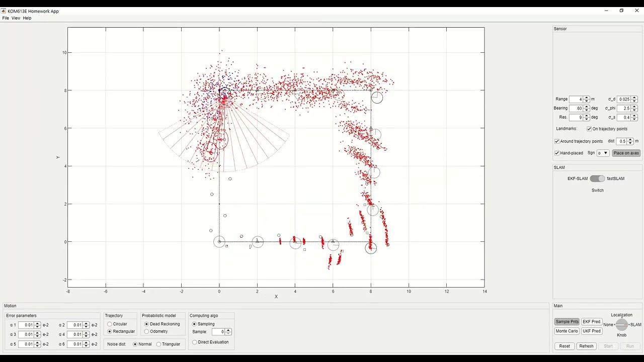Increase σ_s with the up arrow
Screen dimensions: 644x362
point(634,116)
